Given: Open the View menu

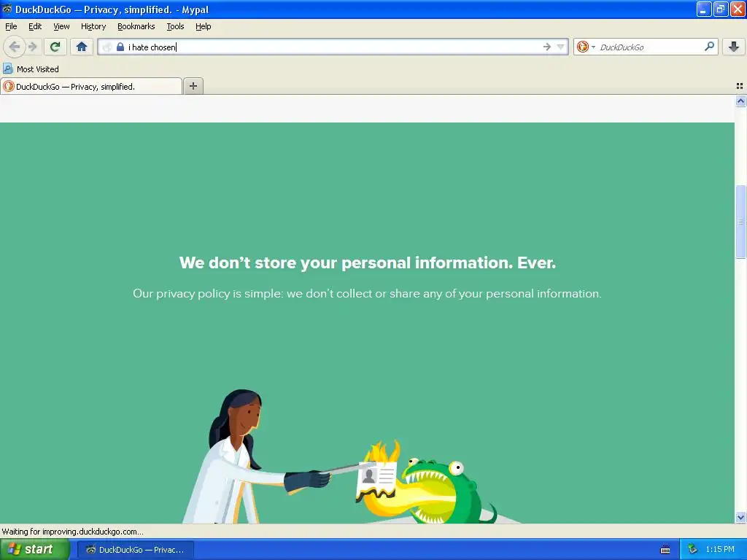Looking at the screenshot, I should pyautogui.click(x=61, y=26).
